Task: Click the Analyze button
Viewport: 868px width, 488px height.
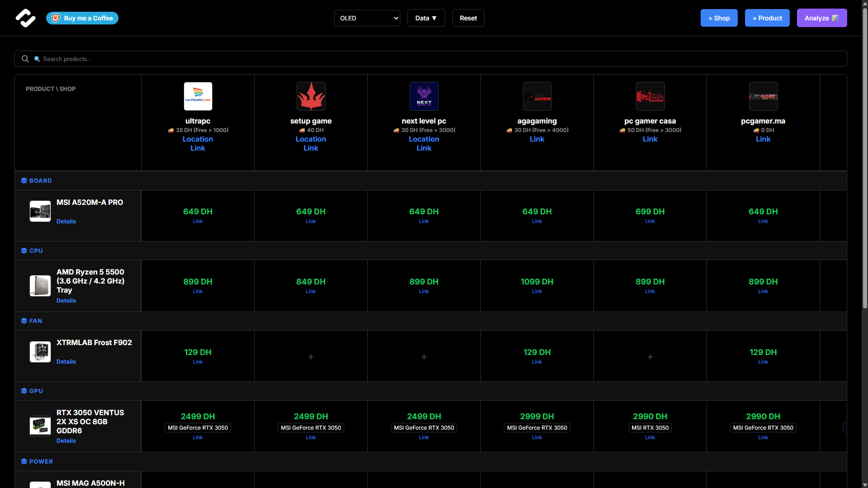Action: pos(821,18)
